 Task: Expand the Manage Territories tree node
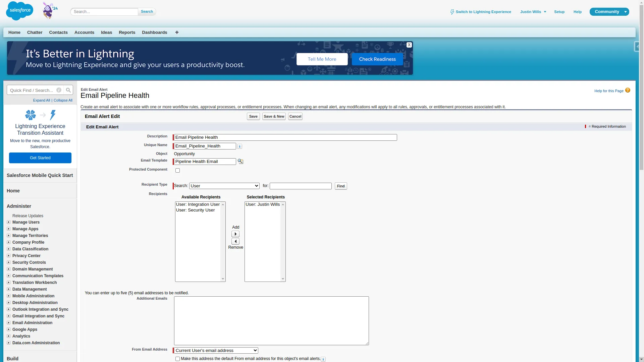click(x=8, y=236)
